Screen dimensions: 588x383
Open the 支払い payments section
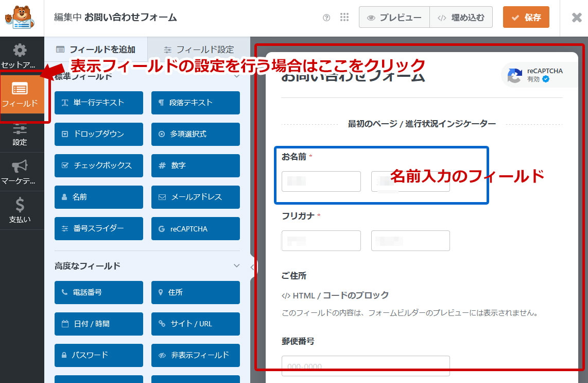click(x=20, y=210)
